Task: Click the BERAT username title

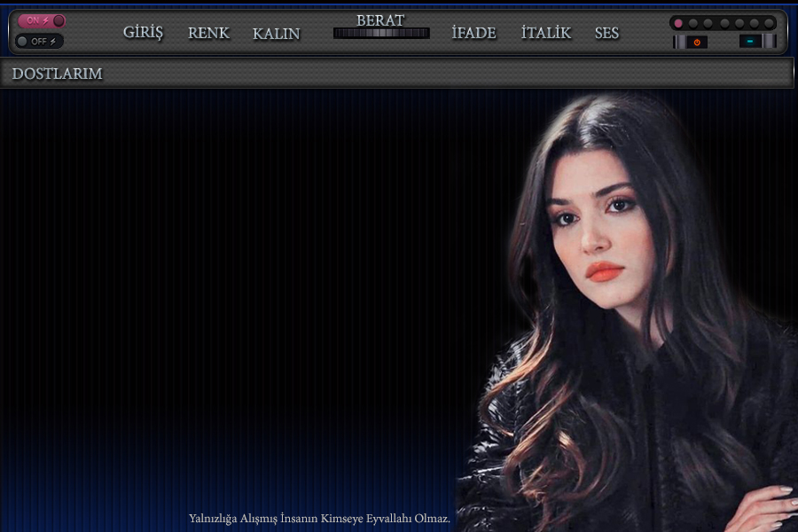Action: click(x=380, y=20)
